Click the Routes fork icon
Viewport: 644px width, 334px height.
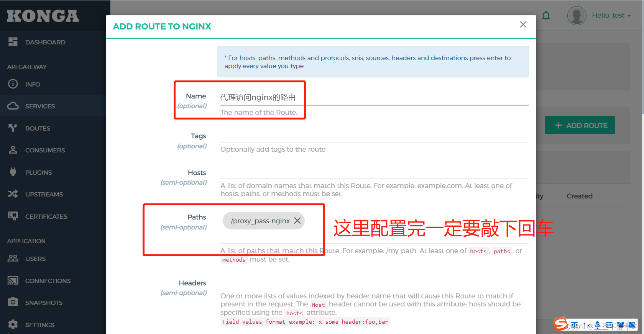point(13,128)
